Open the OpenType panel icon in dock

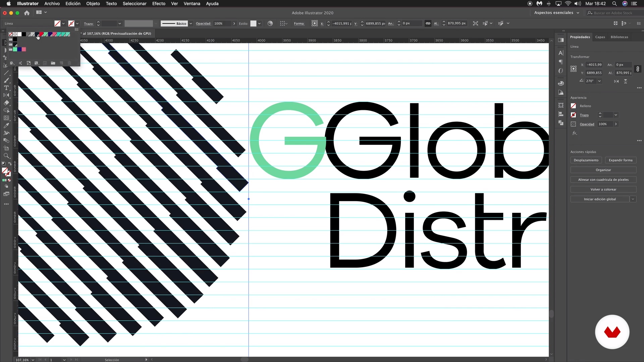(561, 71)
